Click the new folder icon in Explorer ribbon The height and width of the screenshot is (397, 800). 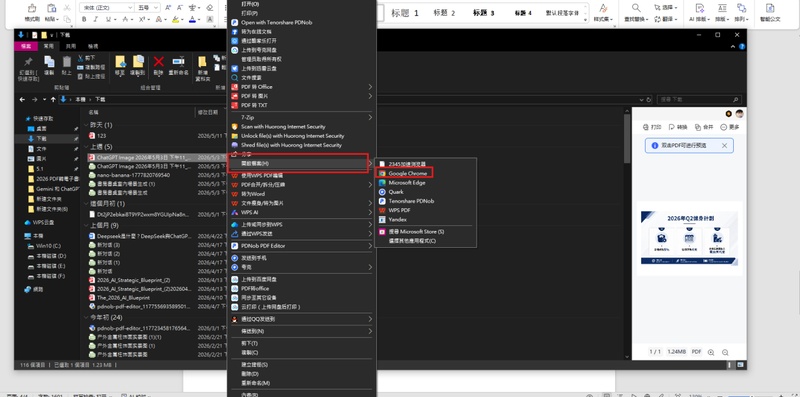pos(203,62)
